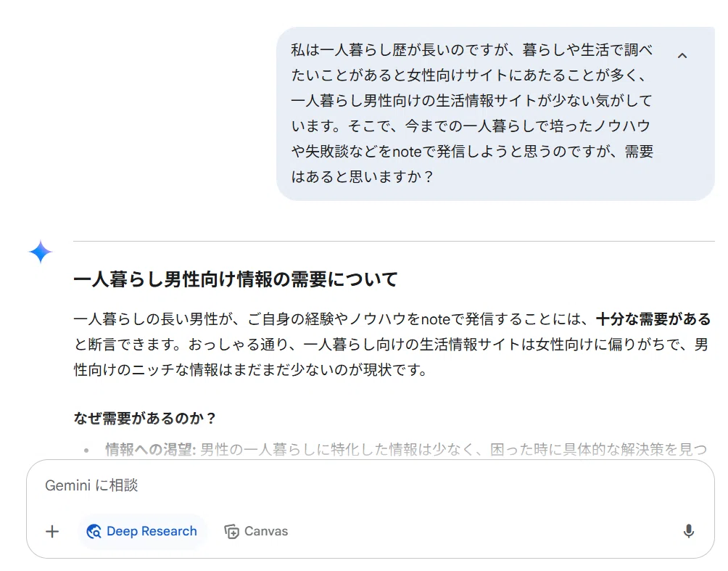Image resolution: width=728 pixels, height=571 pixels.
Task: Click the bullet dot before 情報への渇望
Action: click(x=86, y=451)
